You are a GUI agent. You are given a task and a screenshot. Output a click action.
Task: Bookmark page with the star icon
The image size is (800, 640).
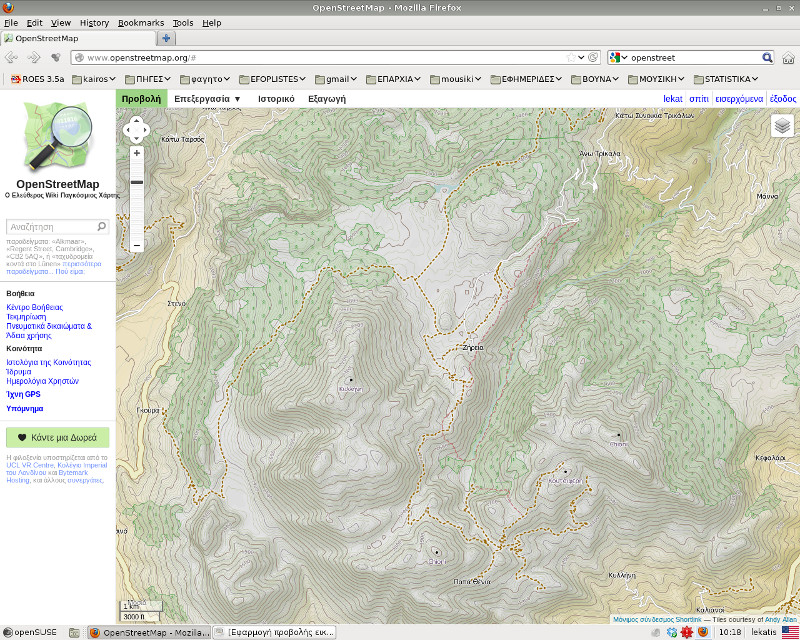click(x=571, y=58)
